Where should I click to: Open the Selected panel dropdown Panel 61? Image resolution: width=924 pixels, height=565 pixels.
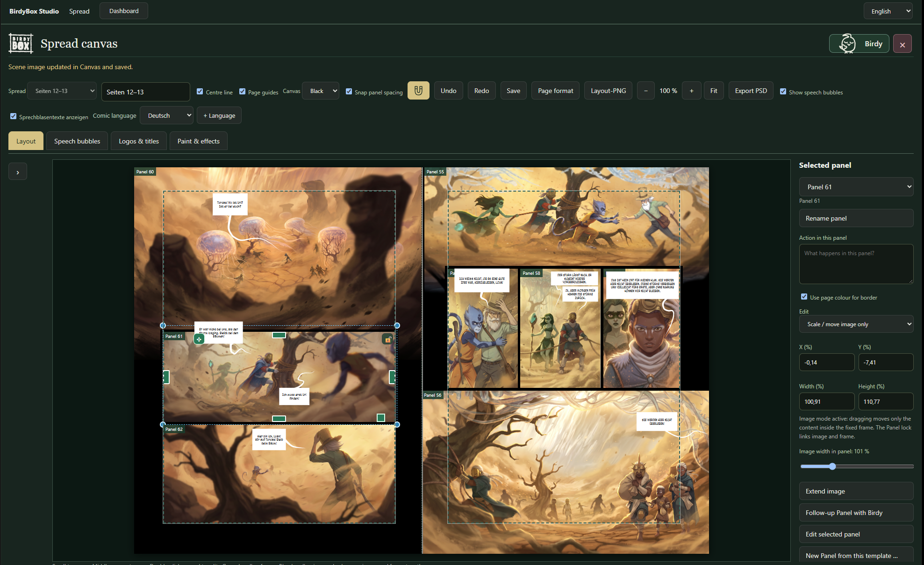click(856, 187)
